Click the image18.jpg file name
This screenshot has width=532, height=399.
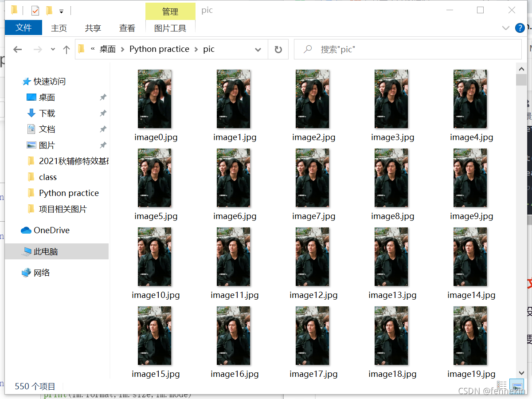392,374
